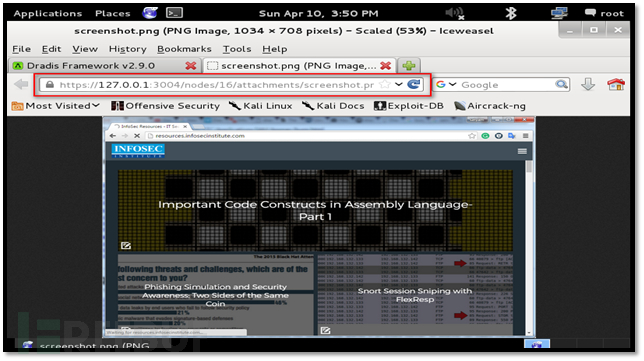Click the Iceweasel launcher icon in top panel
Image resolution: width=644 pixels, height=361 pixels.
(x=150, y=13)
